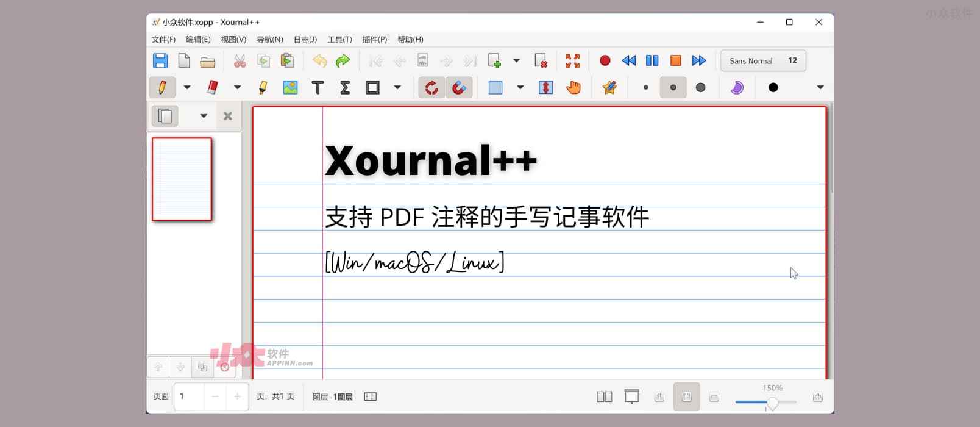This screenshot has width=980, height=427.
Task: Redo with the green arrow
Action: [343, 60]
